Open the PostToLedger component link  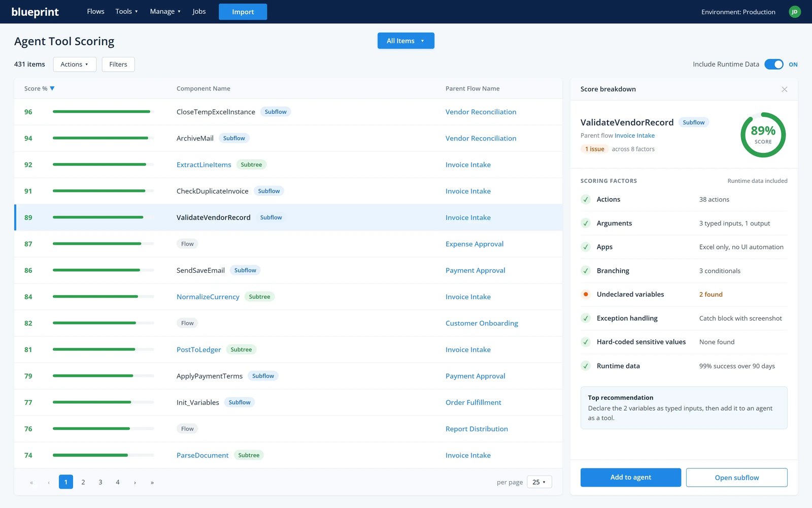pos(198,350)
